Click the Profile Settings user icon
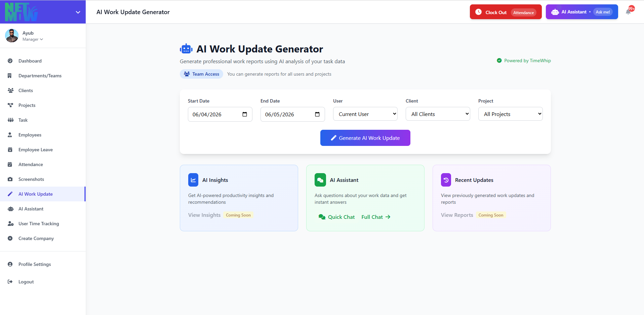Viewport: 644px width, 315px height. [10, 264]
